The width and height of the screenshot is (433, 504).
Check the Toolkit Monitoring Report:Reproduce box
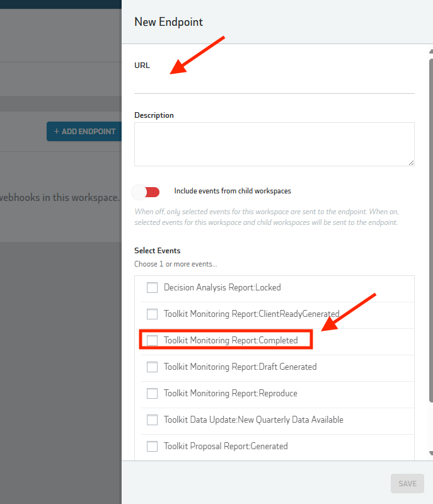click(152, 394)
